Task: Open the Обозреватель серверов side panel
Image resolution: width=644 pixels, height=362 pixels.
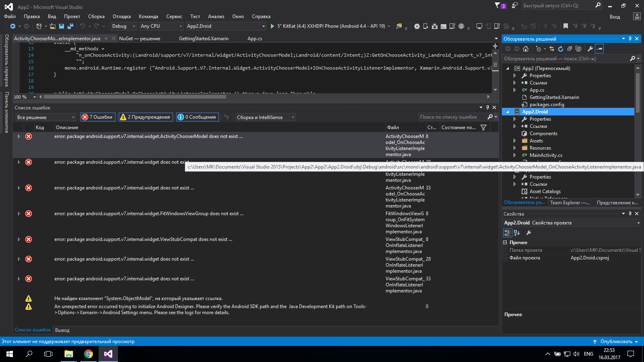Action: [x=6, y=60]
